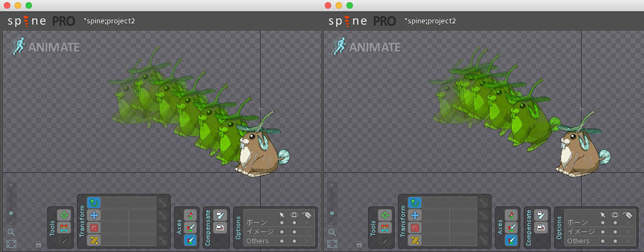Toggle イメージ selectable dot in left window

pos(282,232)
